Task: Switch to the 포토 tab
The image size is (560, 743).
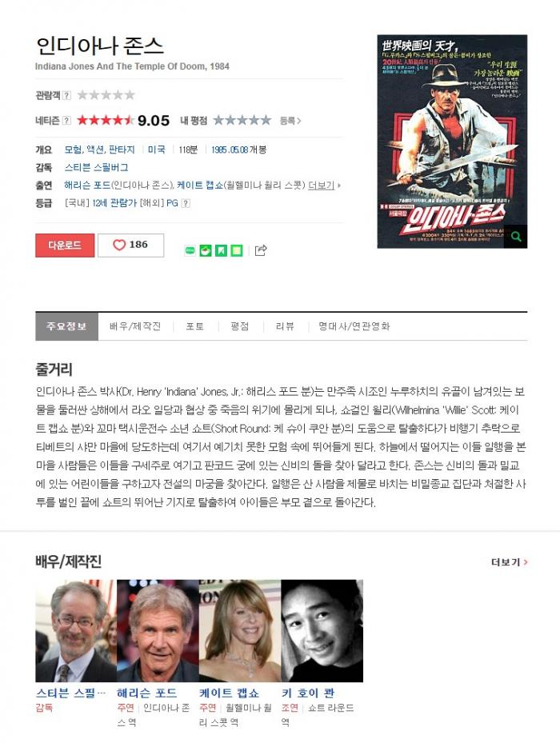Action: [194, 326]
